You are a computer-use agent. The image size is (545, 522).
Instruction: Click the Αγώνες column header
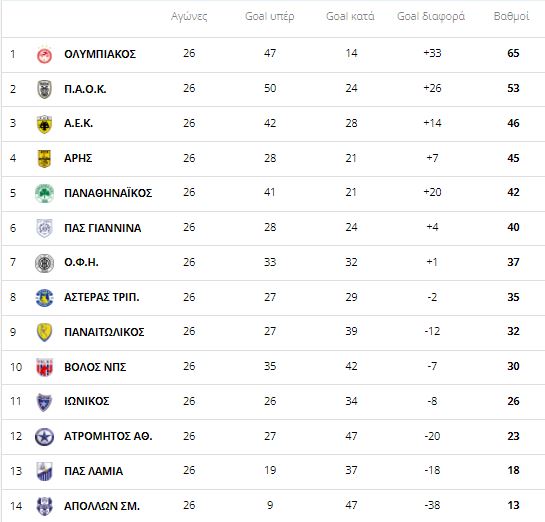[x=189, y=16]
